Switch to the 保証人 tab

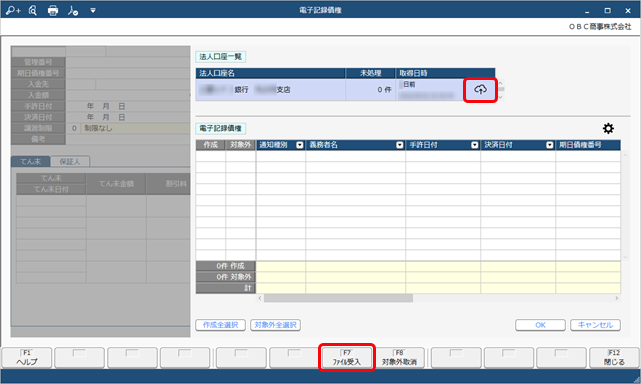pos(70,162)
